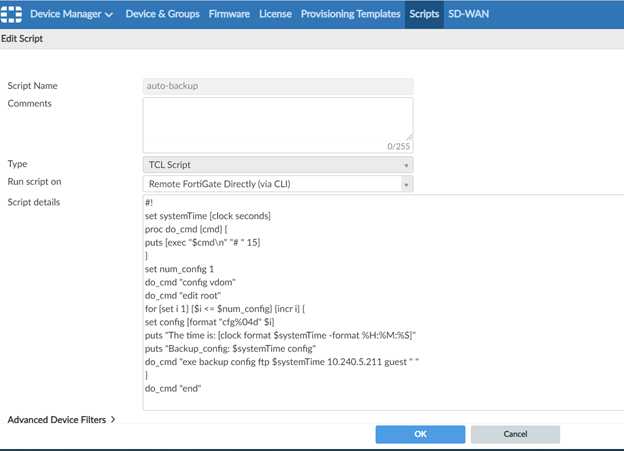Expand Advanced Device Filters section
This screenshot has width=624, height=451.
coord(62,420)
